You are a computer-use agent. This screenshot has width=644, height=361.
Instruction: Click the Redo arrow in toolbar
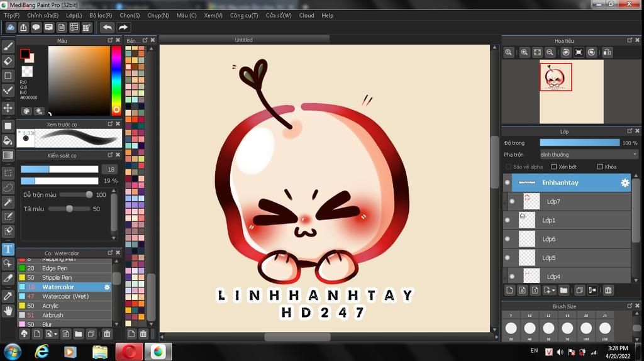click(x=123, y=28)
